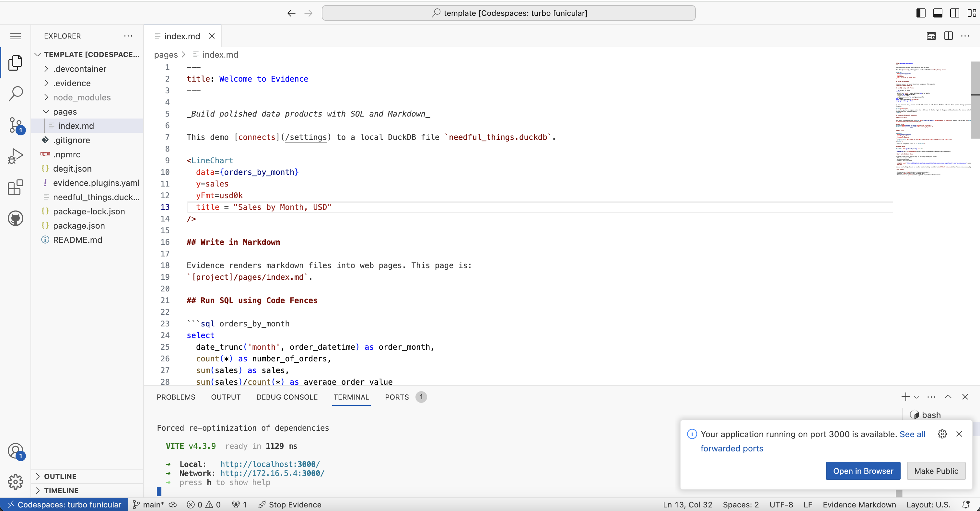Viewport: 980px width, 511px height.
Task: Collapse the pages folder
Action: click(x=87, y=112)
